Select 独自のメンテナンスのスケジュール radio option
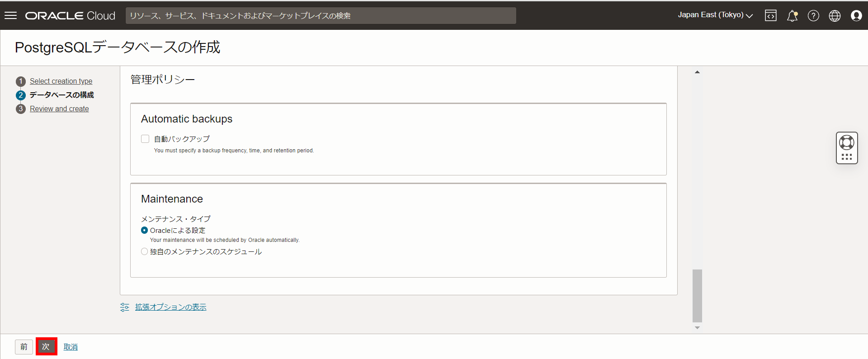 point(144,251)
